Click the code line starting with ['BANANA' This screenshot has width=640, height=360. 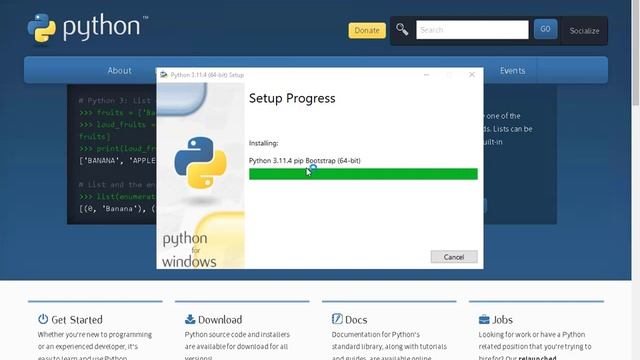pyautogui.click(x=118, y=160)
